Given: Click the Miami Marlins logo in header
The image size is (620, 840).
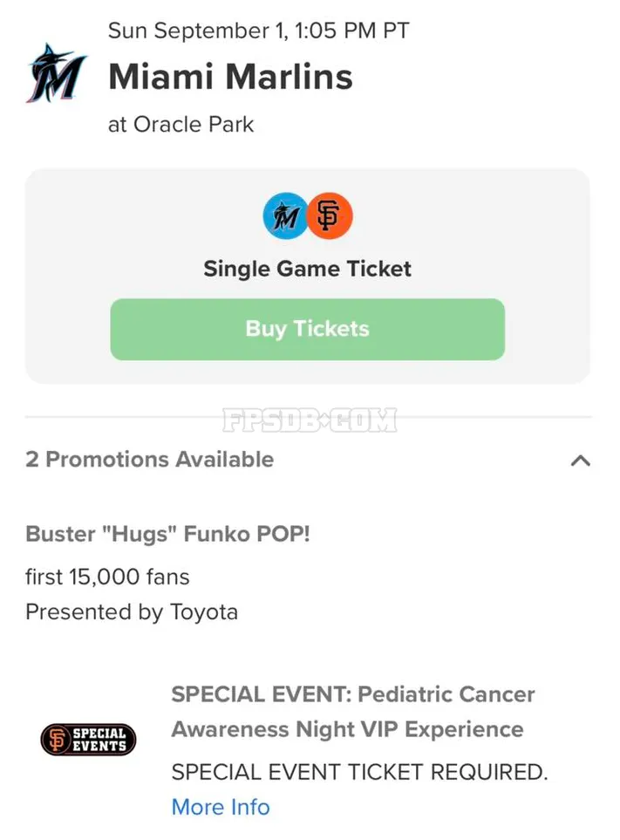Looking at the screenshot, I should [56, 73].
